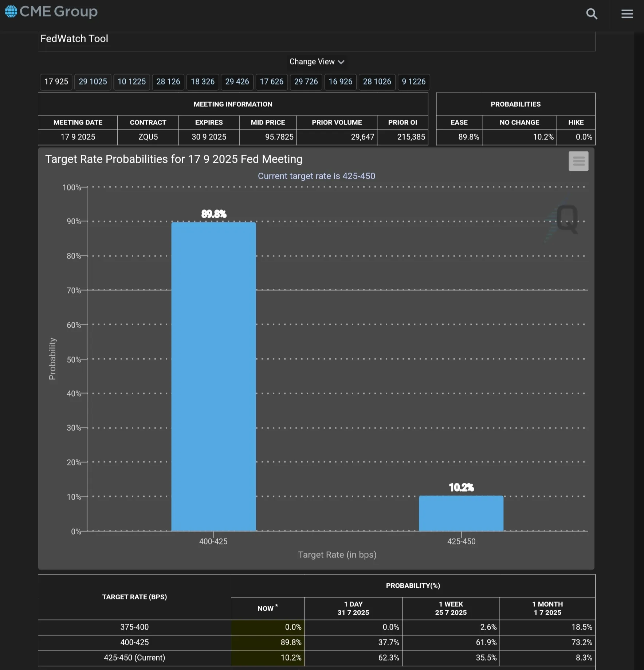Viewport: 644px width, 670px height.
Task: Click the Change View chevron arrow
Action: 341,62
